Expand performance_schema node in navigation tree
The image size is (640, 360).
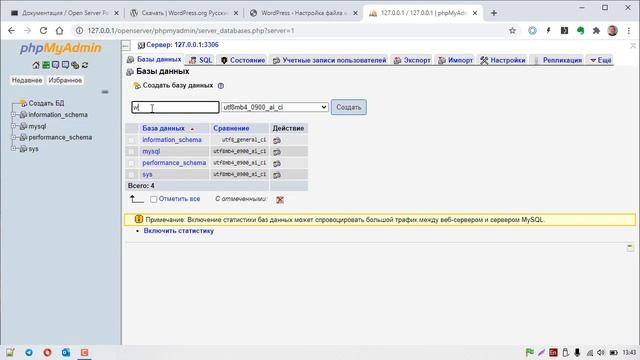point(13,138)
